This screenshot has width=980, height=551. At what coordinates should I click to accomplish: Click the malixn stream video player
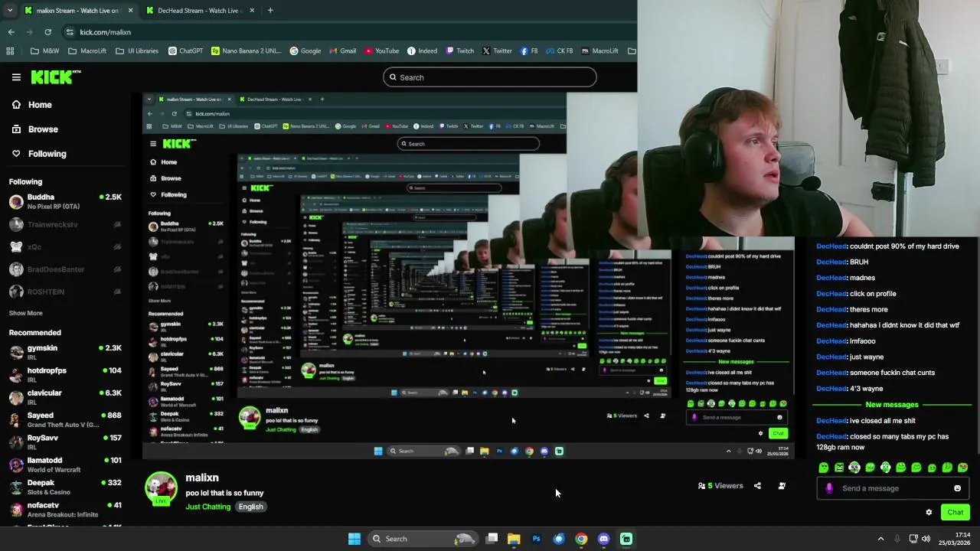[468, 275]
